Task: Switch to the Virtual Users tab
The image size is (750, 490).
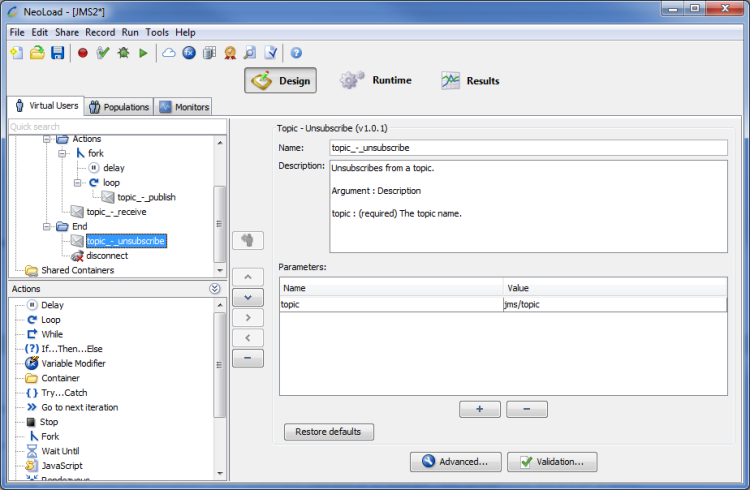Action: [46, 106]
